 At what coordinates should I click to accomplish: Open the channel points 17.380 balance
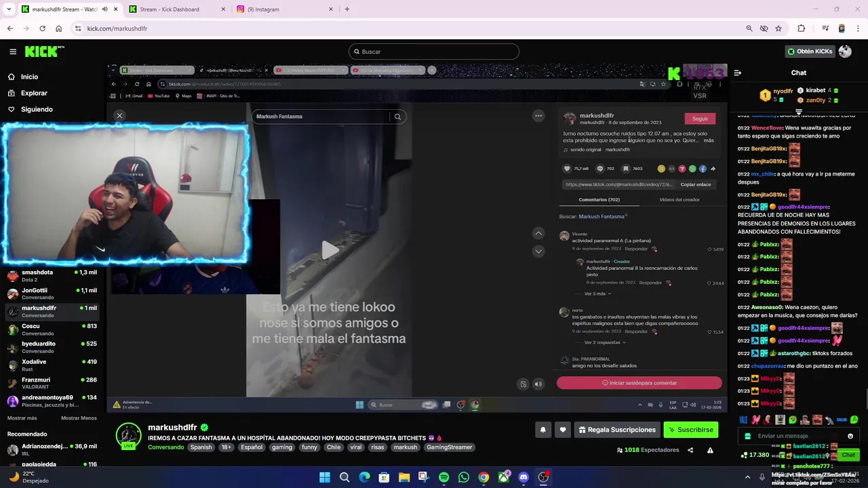click(x=755, y=455)
